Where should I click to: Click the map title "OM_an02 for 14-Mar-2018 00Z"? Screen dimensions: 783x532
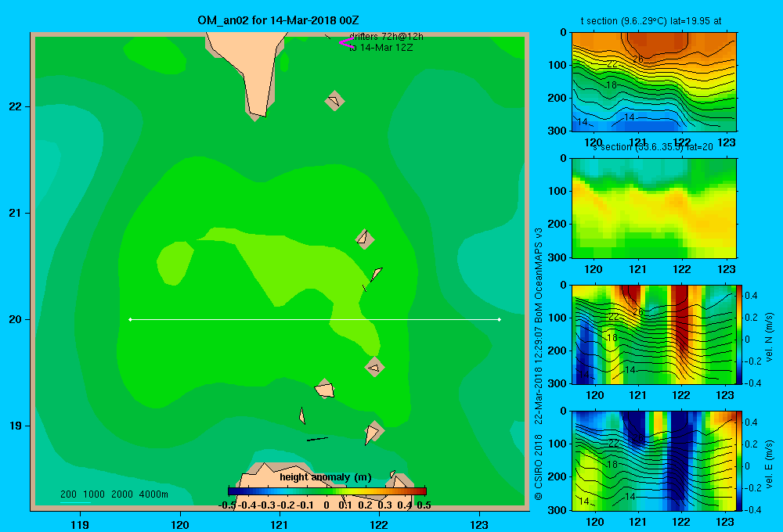pyautogui.click(x=278, y=20)
